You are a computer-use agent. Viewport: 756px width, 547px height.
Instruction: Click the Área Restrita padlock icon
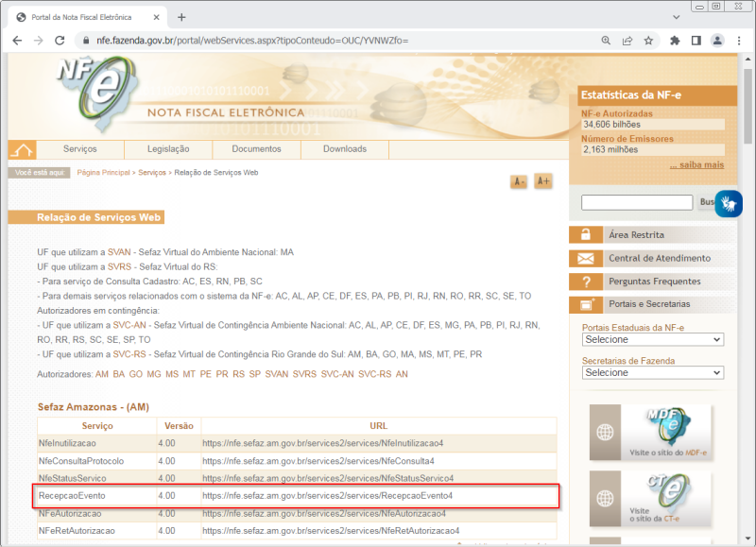(x=588, y=233)
